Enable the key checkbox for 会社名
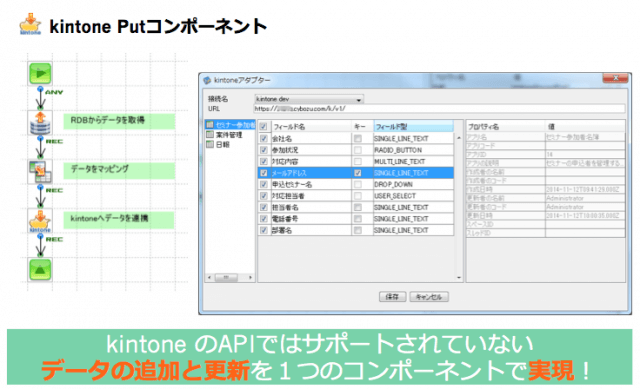This screenshot has width=640, height=389. (x=358, y=138)
